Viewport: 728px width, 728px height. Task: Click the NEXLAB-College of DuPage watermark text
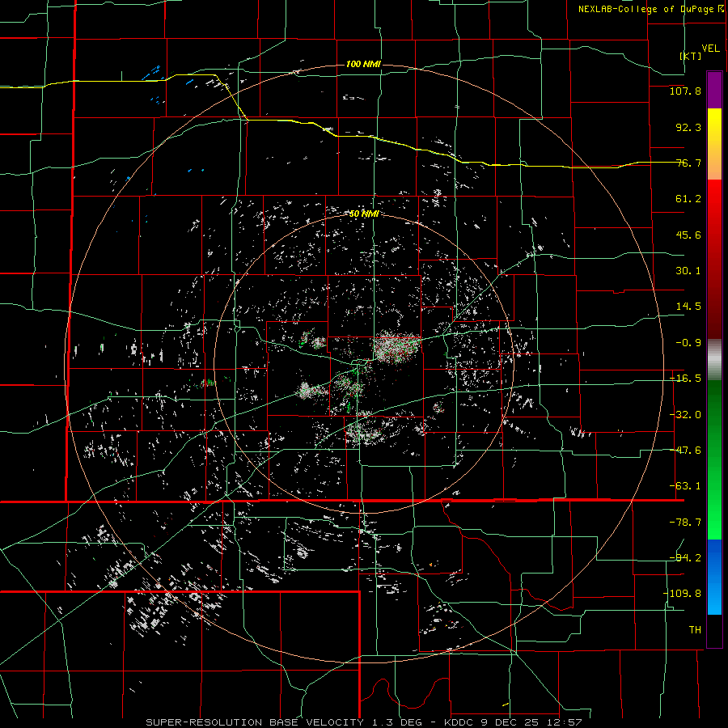click(x=651, y=9)
